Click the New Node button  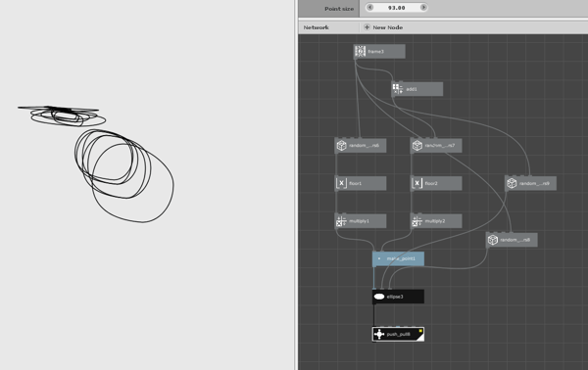point(383,27)
